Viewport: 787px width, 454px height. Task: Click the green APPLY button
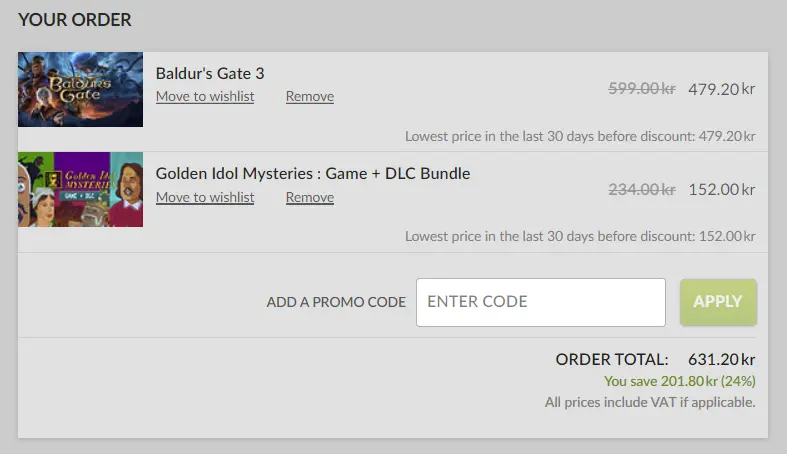click(x=718, y=302)
